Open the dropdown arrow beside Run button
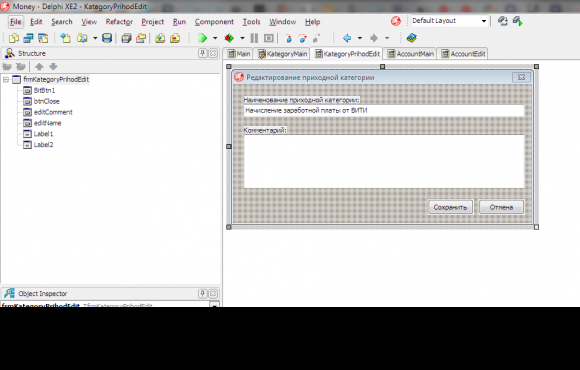 (x=215, y=38)
